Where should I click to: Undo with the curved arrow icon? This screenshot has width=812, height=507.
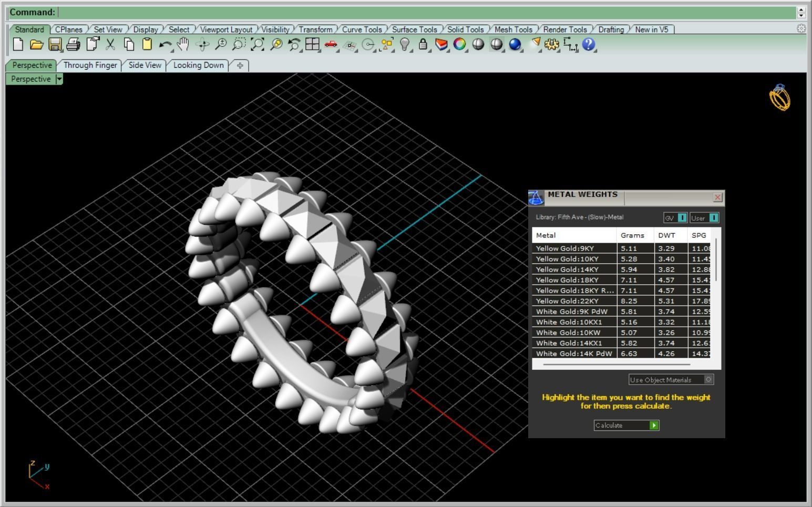tap(166, 45)
